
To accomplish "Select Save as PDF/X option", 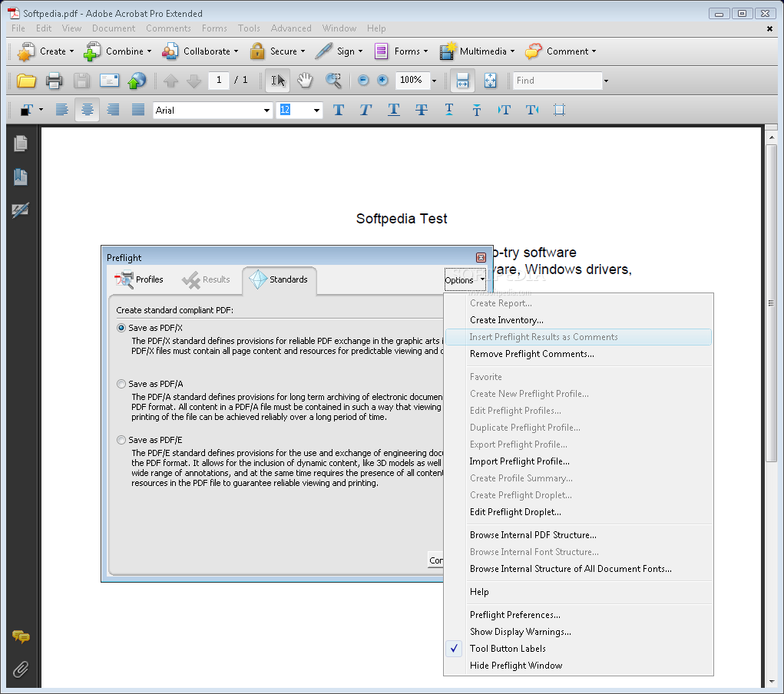I will 121,328.
